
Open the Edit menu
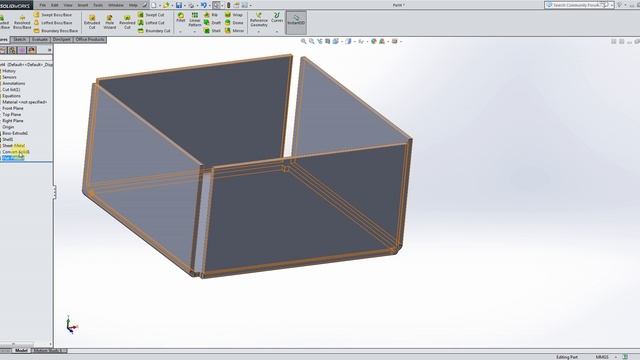[x=55, y=5]
